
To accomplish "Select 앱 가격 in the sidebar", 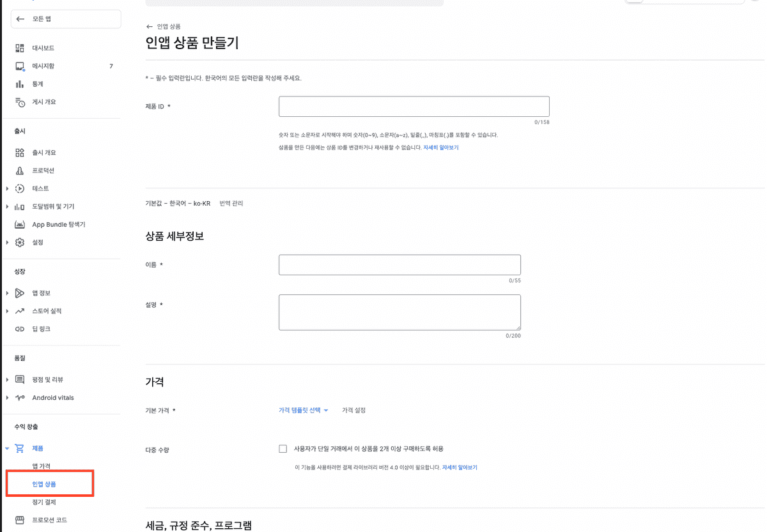I will coord(42,466).
